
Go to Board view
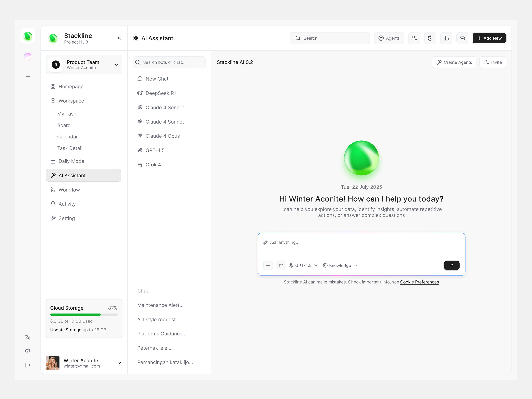click(64, 125)
